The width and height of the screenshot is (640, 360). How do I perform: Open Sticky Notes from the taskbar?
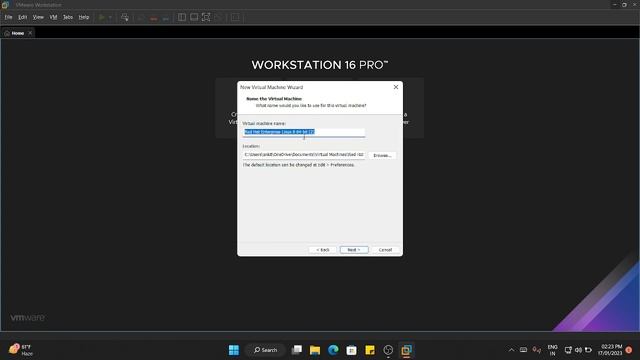(370, 350)
